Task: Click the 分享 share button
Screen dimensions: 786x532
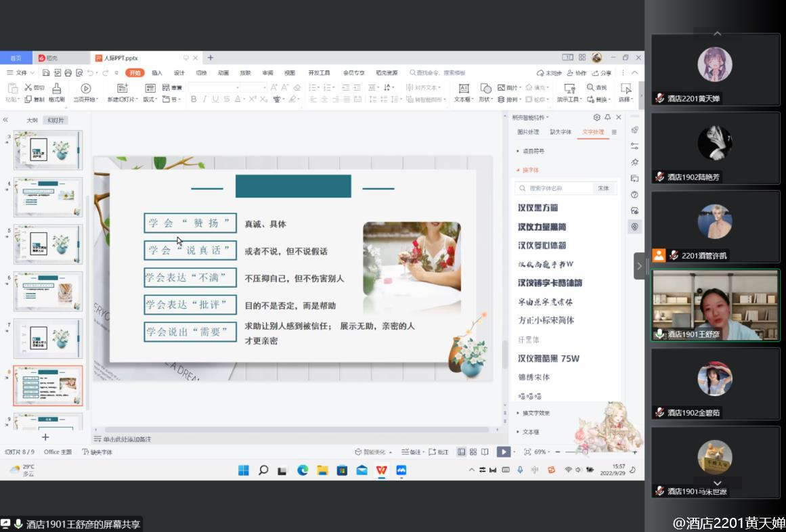Action: click(x=602, y=72)
